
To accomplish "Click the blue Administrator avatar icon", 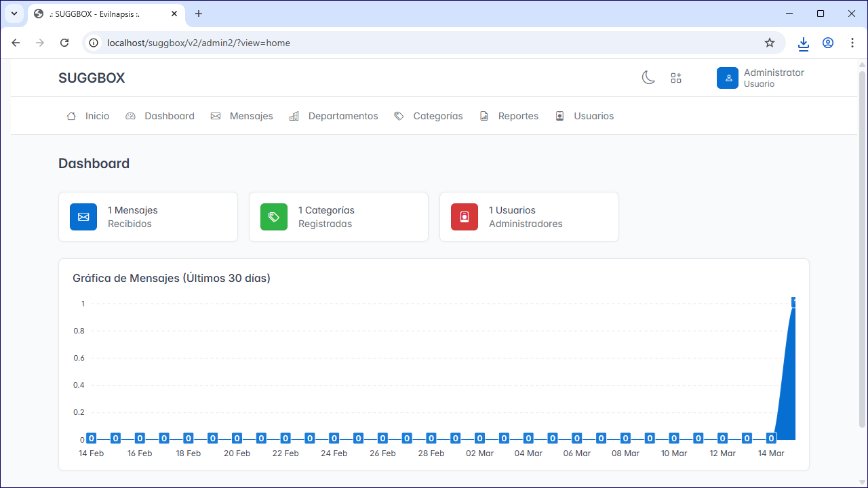I will tap(728, 78).
